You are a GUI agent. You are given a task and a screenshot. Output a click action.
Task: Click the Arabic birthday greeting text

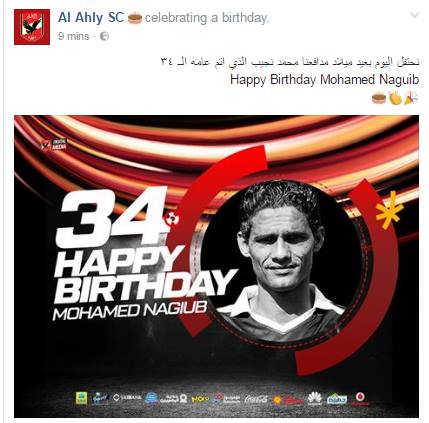click(x=290, y=62)
